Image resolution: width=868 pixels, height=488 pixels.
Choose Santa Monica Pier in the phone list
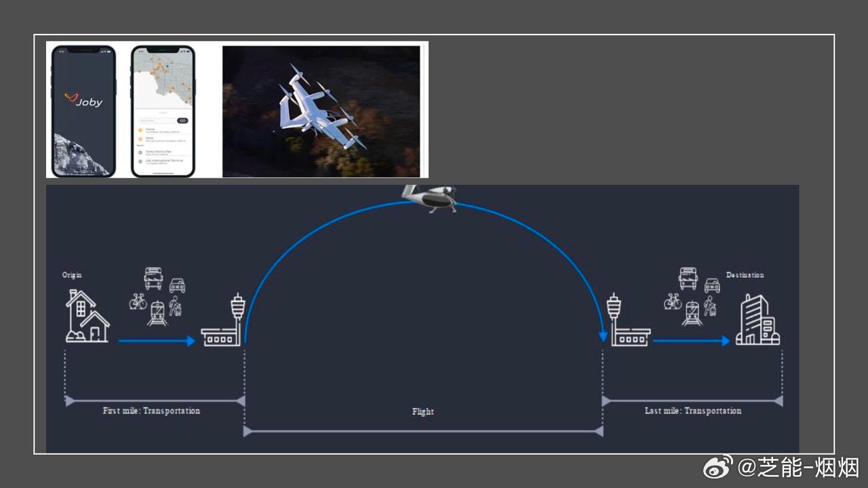pos(163,152)
